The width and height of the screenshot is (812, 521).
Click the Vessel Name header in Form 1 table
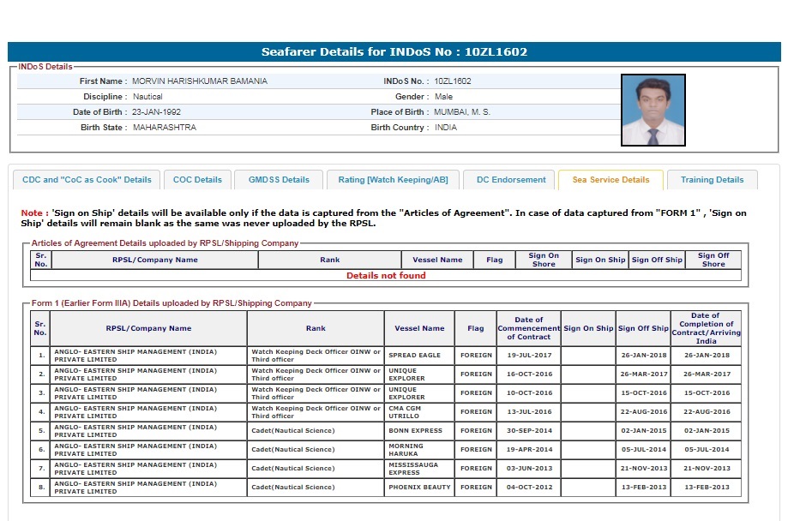tap(419, 328)
